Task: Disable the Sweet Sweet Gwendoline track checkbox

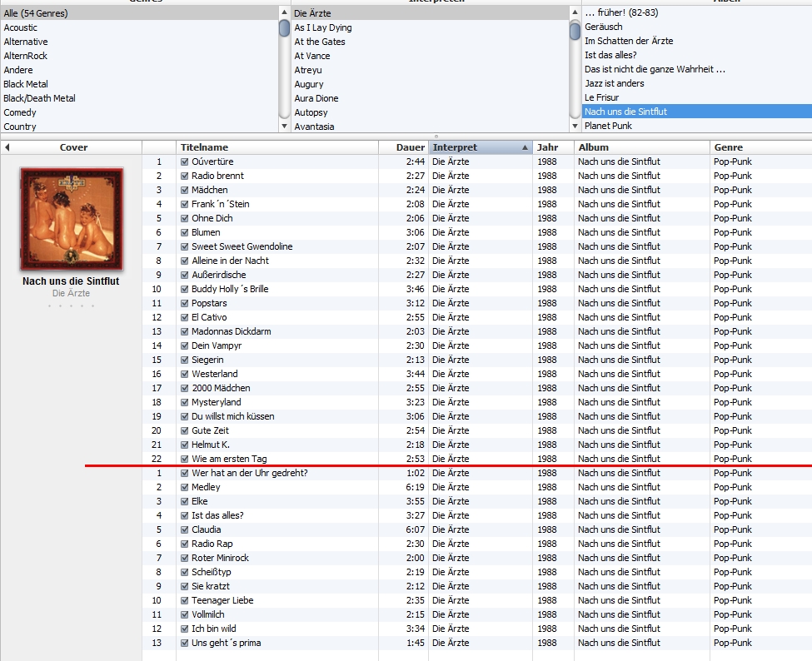Action: tap(184, 246)
